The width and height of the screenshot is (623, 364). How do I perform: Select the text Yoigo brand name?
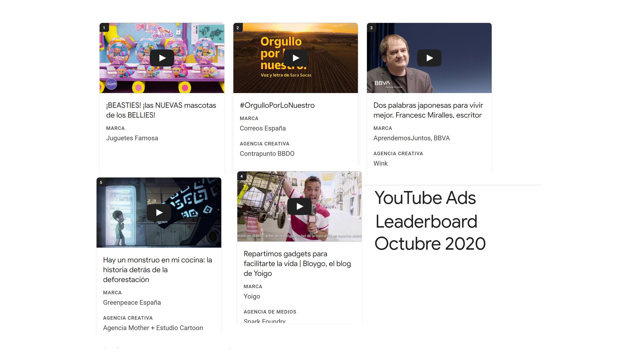(x=252, y=296)
